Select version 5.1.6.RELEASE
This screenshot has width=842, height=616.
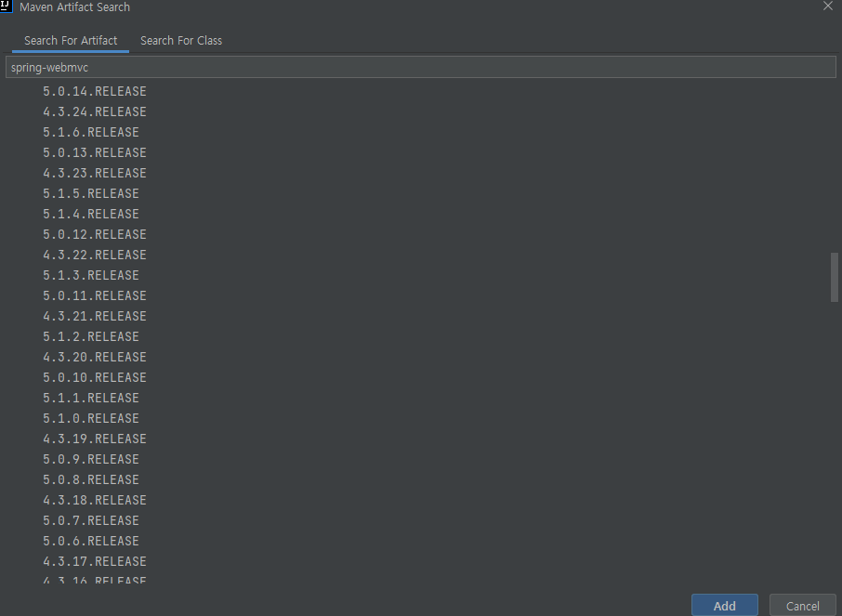[x=91, y=132]
